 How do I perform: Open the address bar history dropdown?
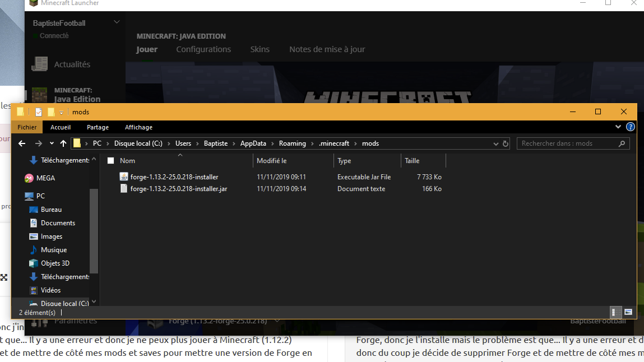tap(495, 143)
